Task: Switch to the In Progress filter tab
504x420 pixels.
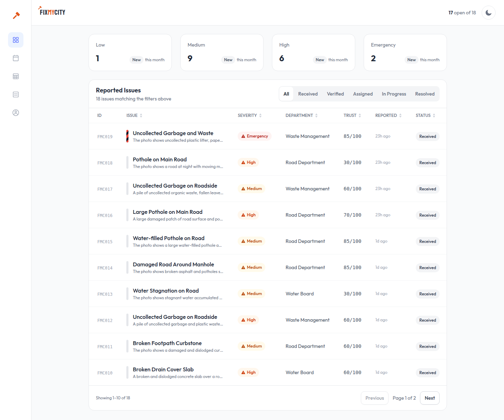Action: [394, 94]
